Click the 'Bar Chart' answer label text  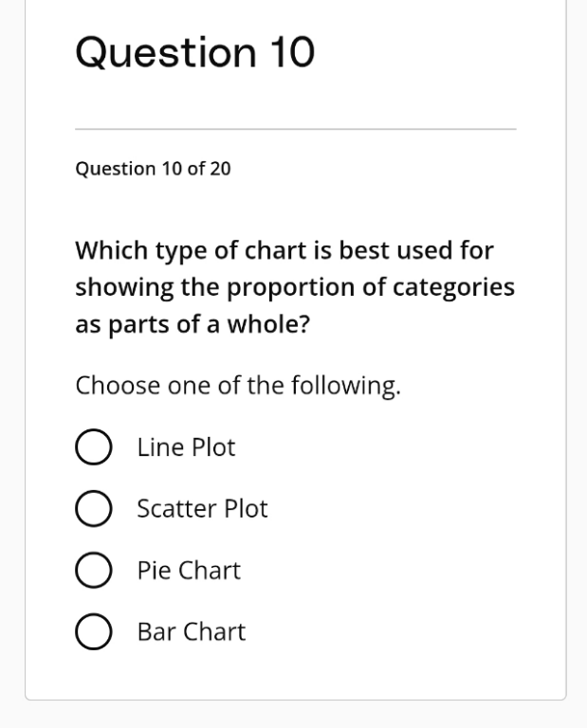click(192, 631)
